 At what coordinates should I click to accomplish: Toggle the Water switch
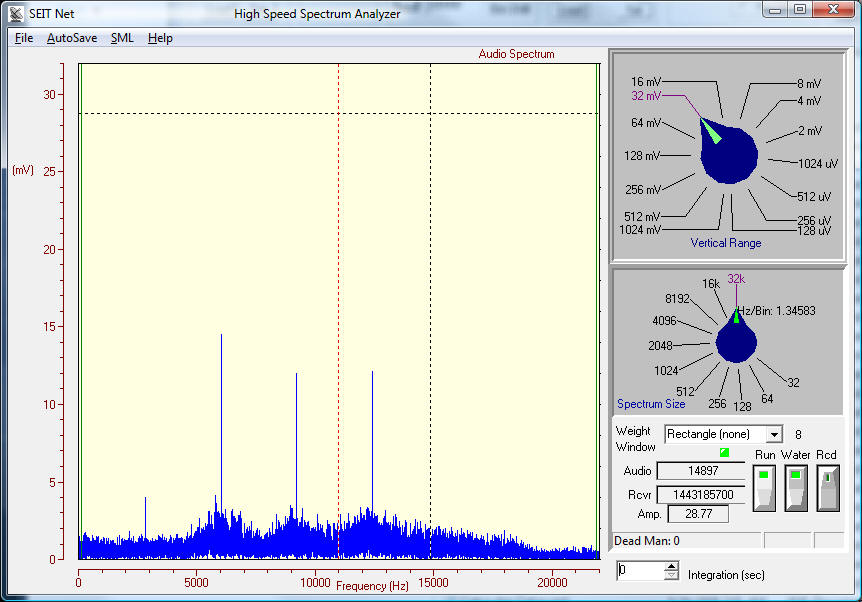pos(796,486)
